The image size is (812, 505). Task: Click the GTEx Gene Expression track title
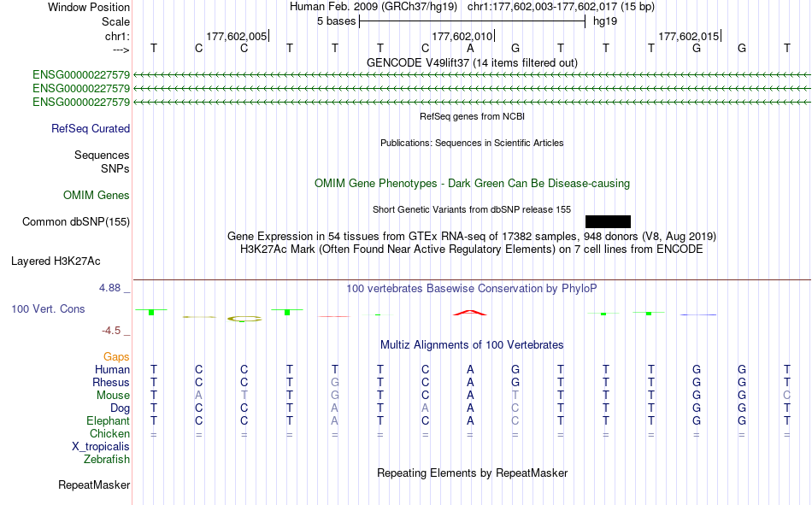[472, 236]
